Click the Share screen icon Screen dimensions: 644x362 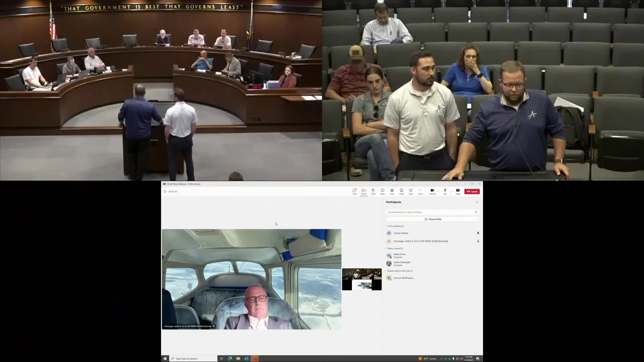click(458, 191)
